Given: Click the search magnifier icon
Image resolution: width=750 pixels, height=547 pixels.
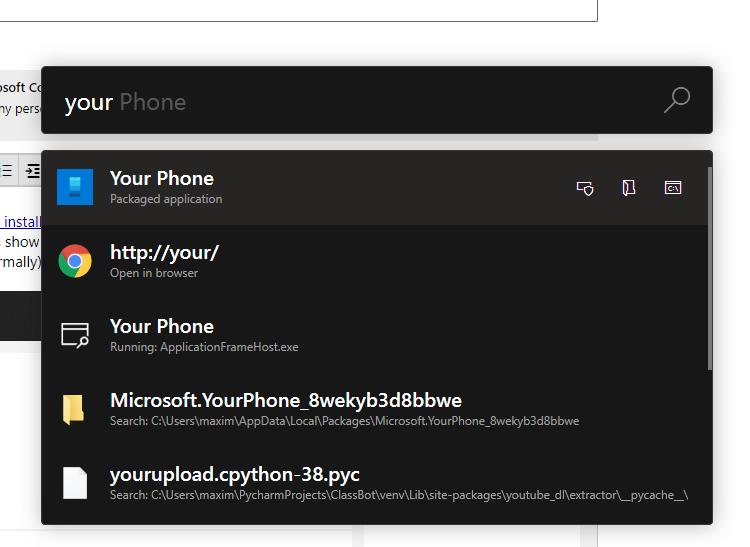Looking at the screenshot, I should click(677, 100).
